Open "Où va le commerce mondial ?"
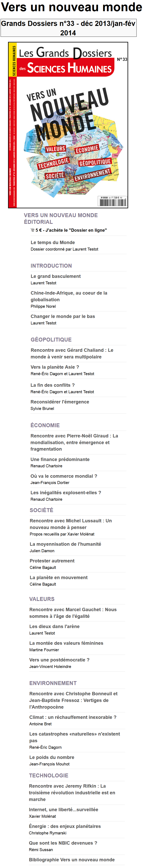The width and height of the screenshot is (146, 868). tap(64, 476)
